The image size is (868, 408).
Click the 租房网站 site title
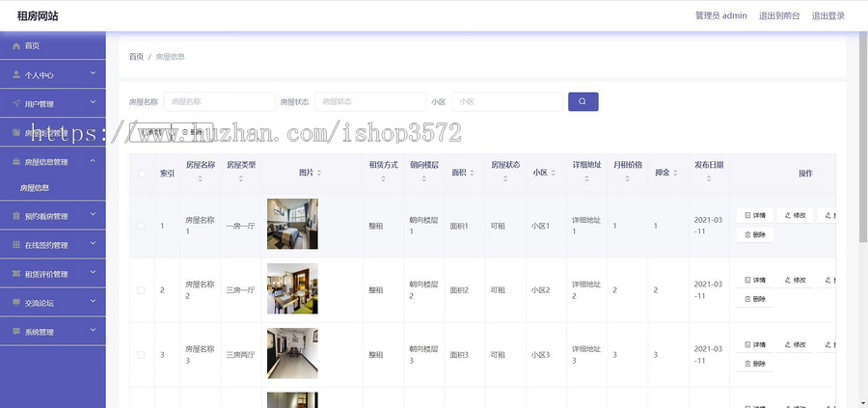pos(38,16)
